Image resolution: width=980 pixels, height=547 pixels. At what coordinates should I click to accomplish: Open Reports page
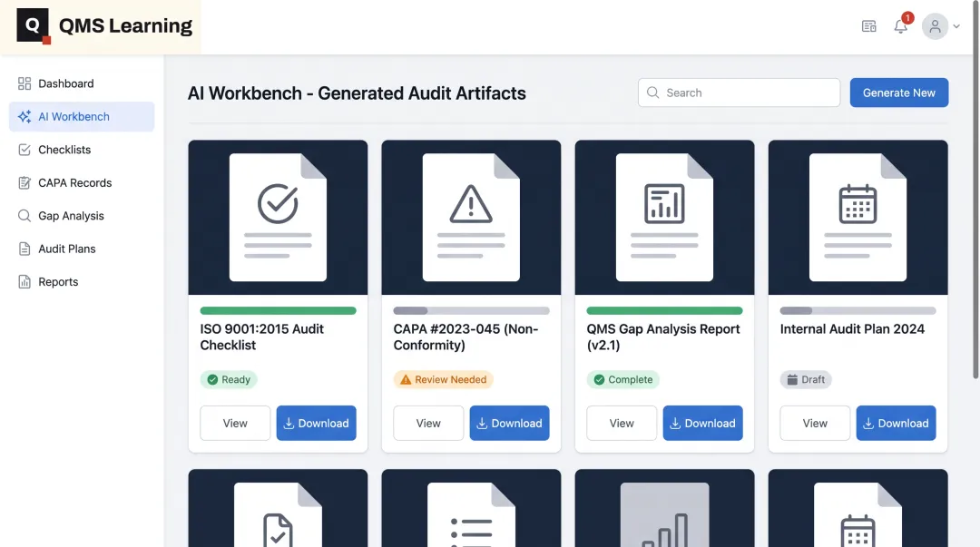[x=82, y=282]
